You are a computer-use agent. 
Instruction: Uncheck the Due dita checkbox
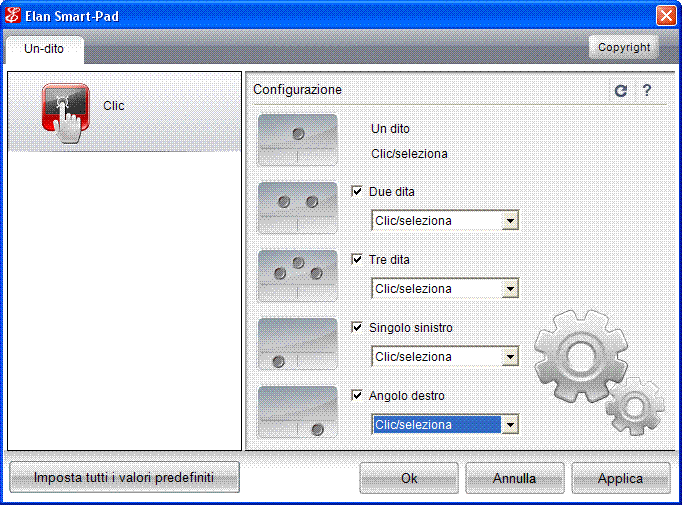(x=357, y=191)
